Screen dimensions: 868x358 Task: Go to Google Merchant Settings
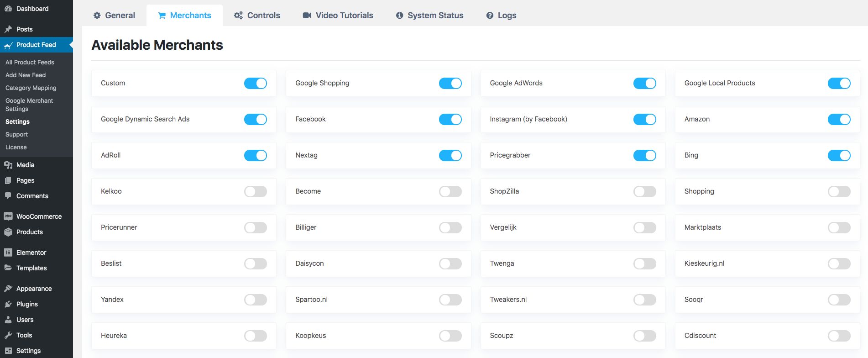click(29, 105)
